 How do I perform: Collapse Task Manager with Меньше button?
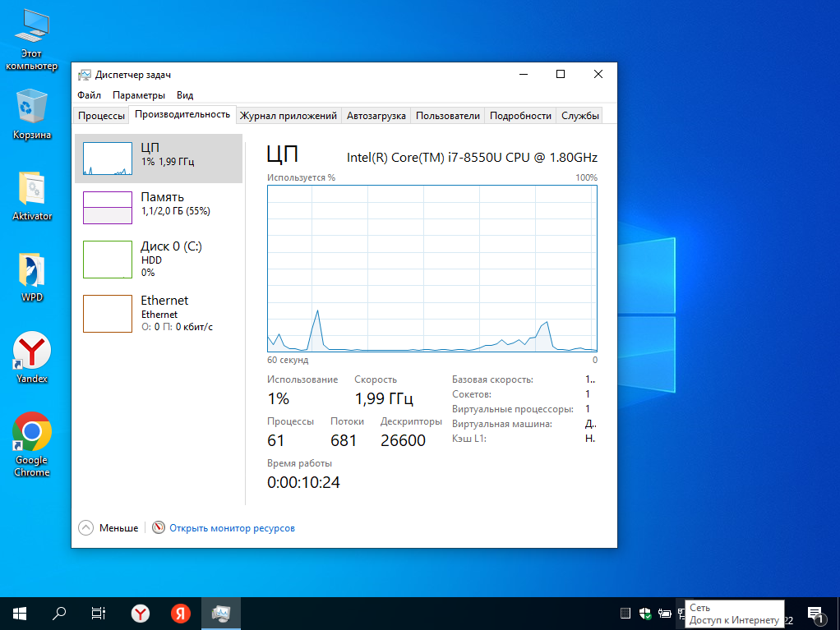[108, 528]
